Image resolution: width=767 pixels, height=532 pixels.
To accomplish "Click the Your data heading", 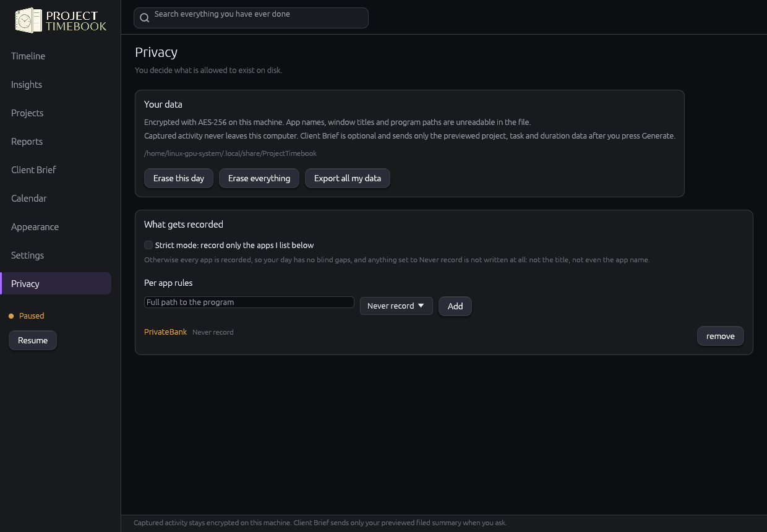I will pos(163,105).
